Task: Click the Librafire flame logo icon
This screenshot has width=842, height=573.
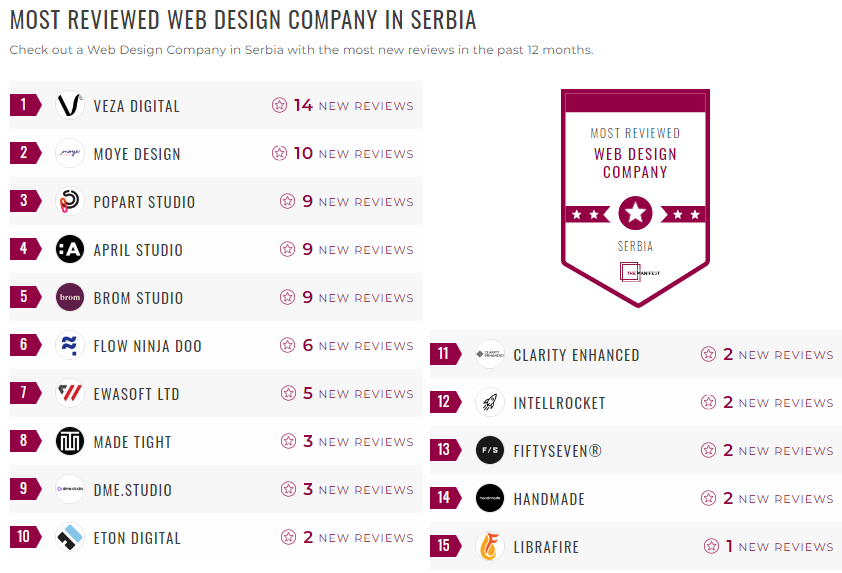Action: [490, 547]
